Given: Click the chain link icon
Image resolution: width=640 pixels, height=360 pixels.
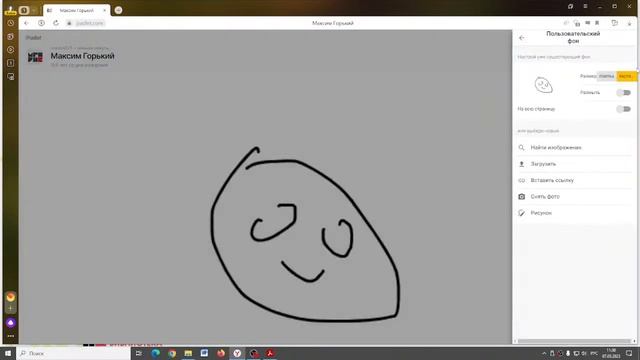Looking at the screenshot, I should (522, 180).
